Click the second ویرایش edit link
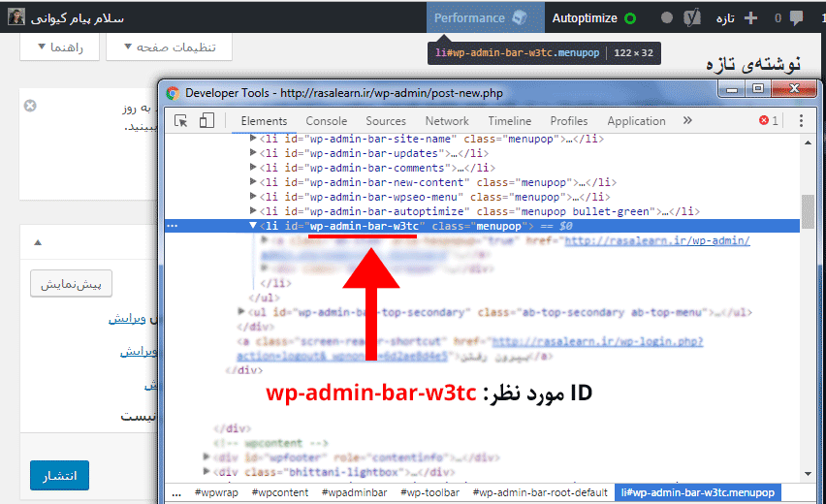 (x=139, y=351)
